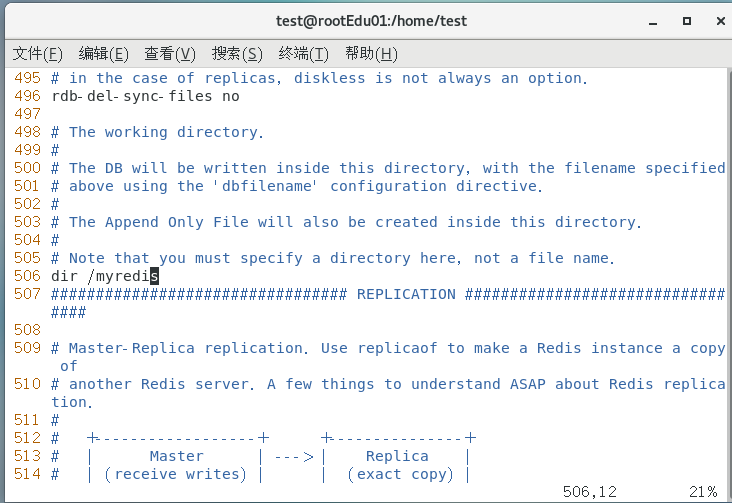This screenshot has width=732, height=503.
Task: Click line number 509
Action: coord(27,348)
